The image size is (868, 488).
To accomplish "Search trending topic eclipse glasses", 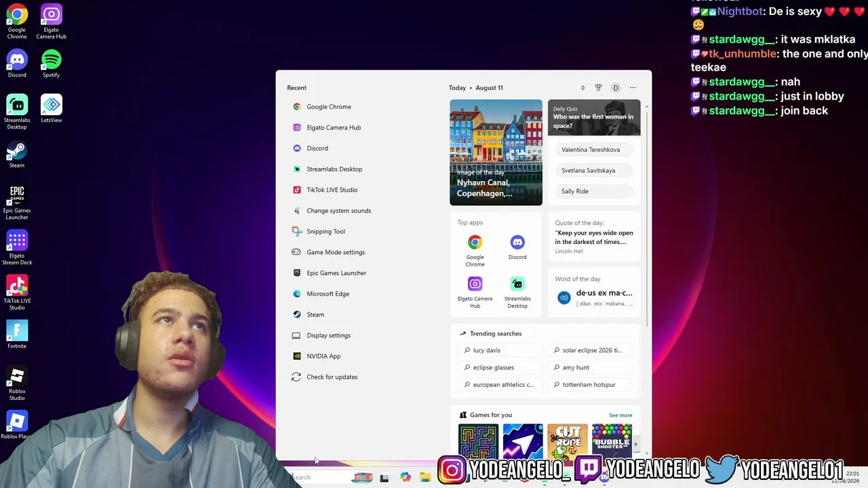I will [x=499, y=367].
